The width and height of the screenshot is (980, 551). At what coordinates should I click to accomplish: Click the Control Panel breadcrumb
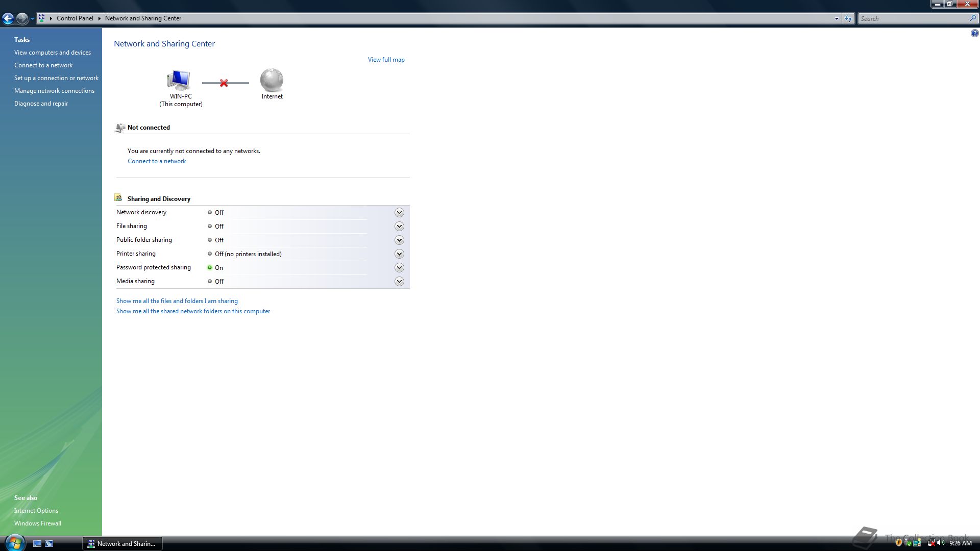[x=75, y=18]
